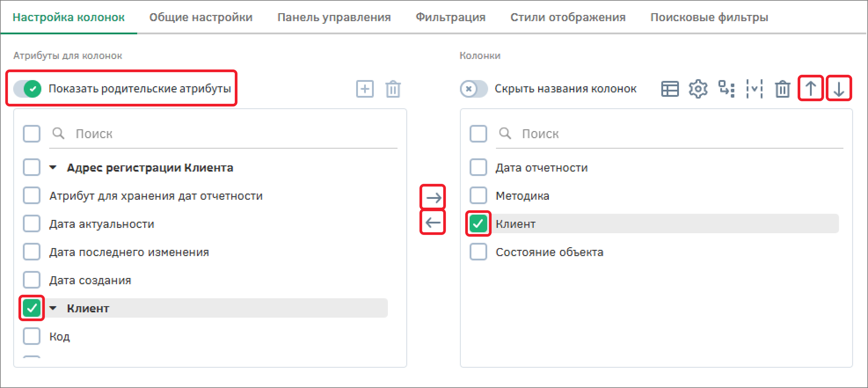Remove column with left arrow button
868x388 pixels.
click(x=433, y=222)
